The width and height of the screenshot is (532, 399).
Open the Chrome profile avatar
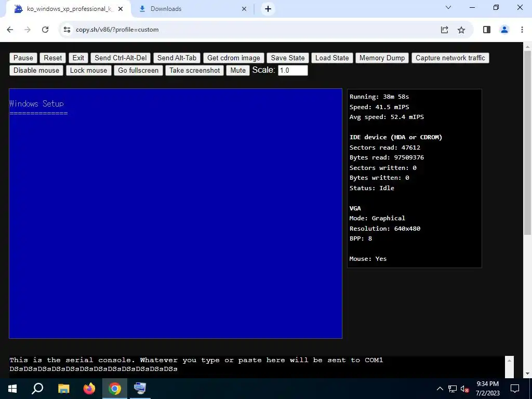[x=504, y=30]
